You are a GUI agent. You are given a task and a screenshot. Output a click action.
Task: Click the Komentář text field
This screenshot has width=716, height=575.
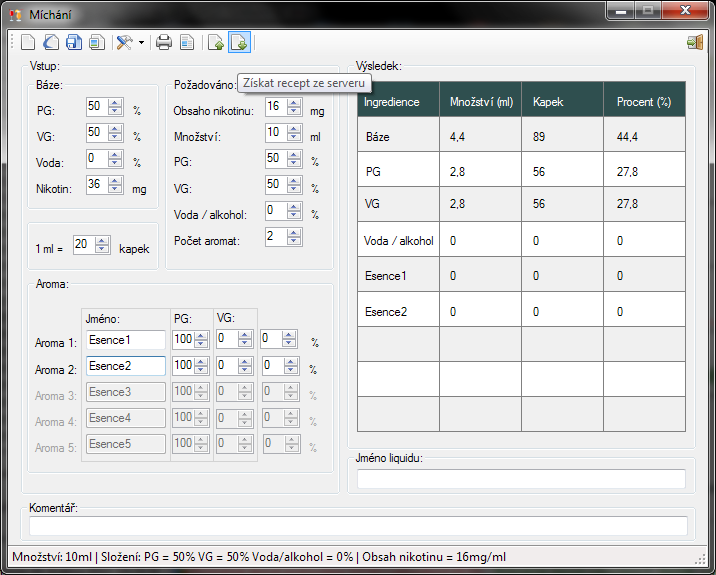point(358,526)
